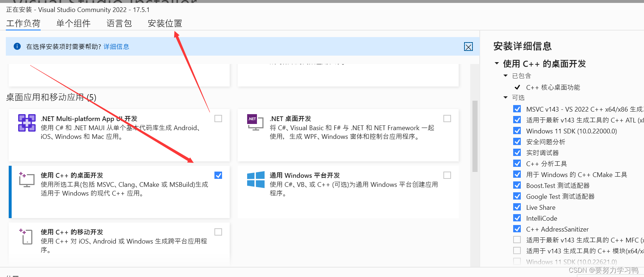Uncheck MSVC v143 - VS 2022 C++ component
Image resolution: width=644 pixels, height=277 pixels.
tap(517, 109)
